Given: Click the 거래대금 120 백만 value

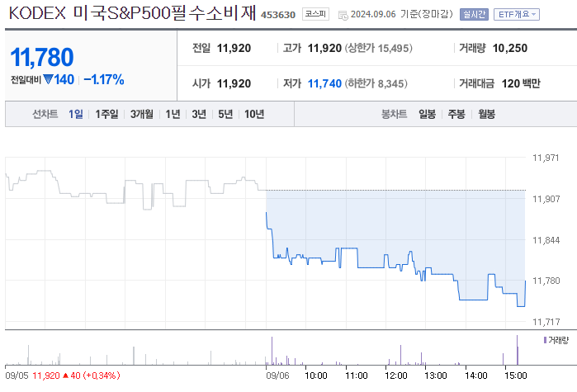Looking at the screenshot, I should (x=521, y=83).
